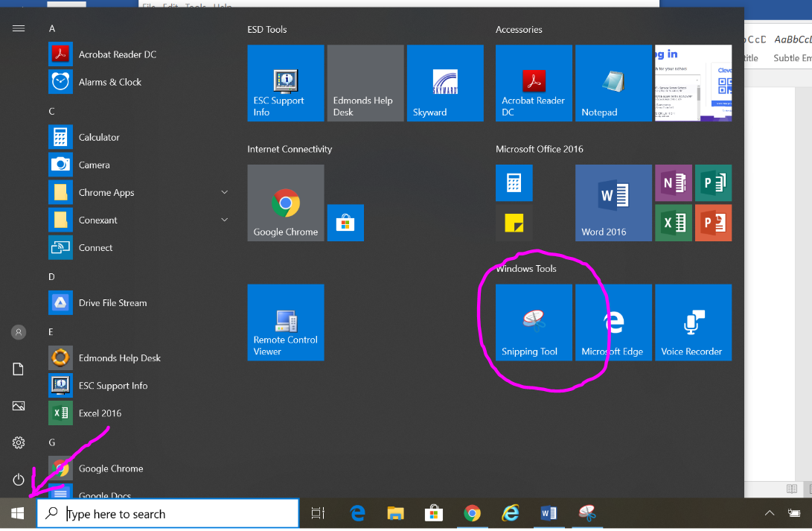812x531 pixels.
Task: Jump to letter C app index
Action: [x=52, y=112]
